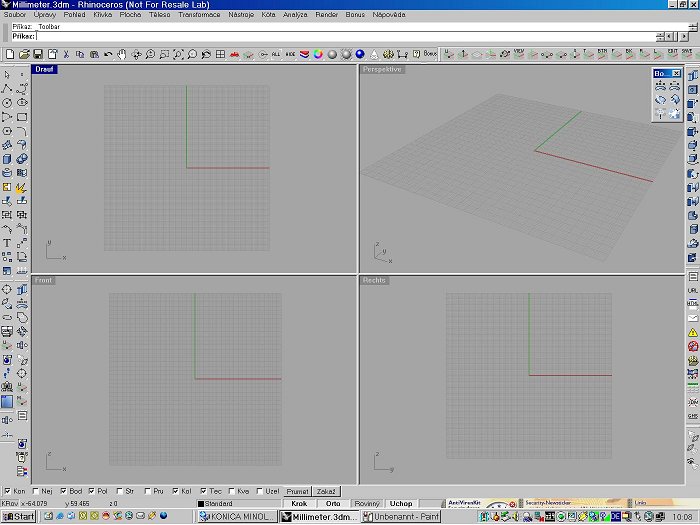Viewport: 700px width, 525px height.
Task: Open the Render menu
Action: tap(326, 15)
